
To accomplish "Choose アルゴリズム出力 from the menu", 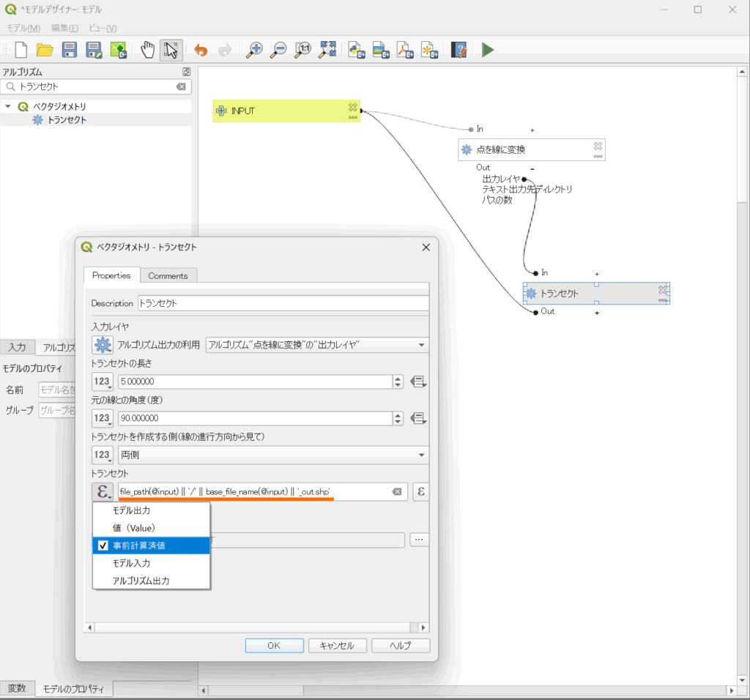I will pos(151,581).
